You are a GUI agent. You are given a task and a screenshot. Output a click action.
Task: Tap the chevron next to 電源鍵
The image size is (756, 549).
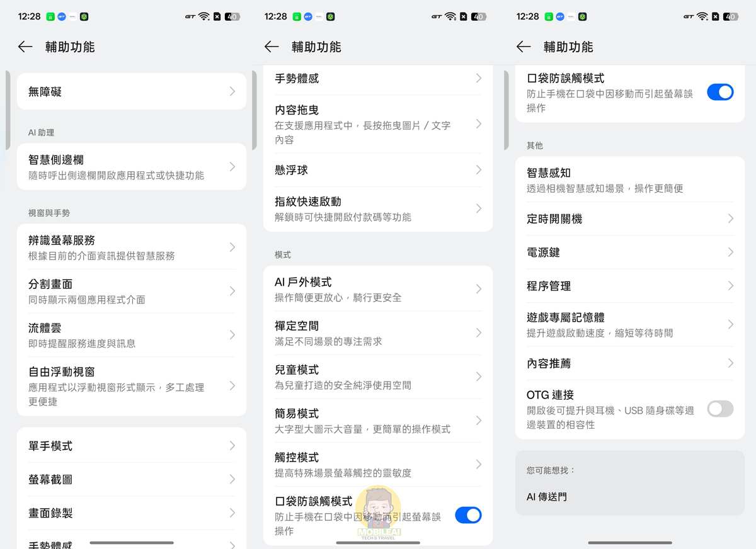coord(731,252)
